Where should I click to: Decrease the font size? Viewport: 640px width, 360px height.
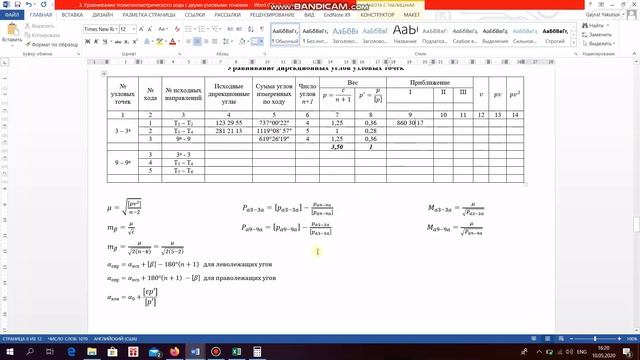click(150, 29)
